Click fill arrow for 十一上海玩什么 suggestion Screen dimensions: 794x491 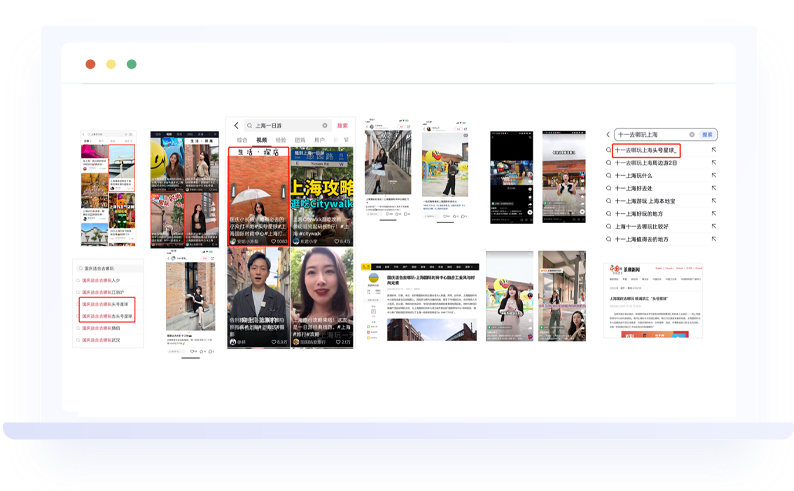pos(714,175)
